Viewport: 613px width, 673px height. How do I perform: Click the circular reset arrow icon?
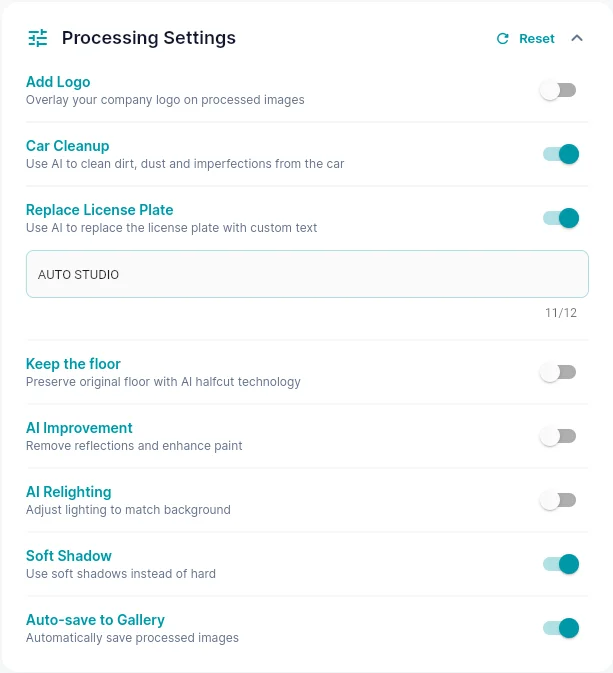tap(503, 39)
